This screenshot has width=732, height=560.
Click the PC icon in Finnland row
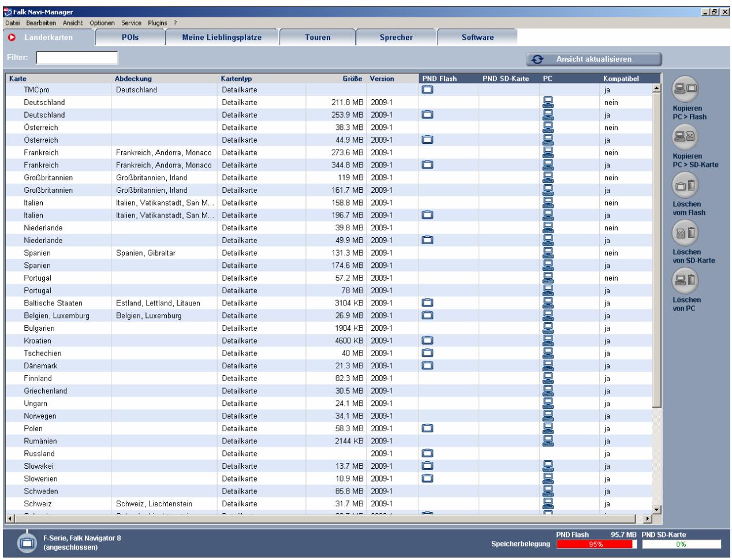(548, 379)
